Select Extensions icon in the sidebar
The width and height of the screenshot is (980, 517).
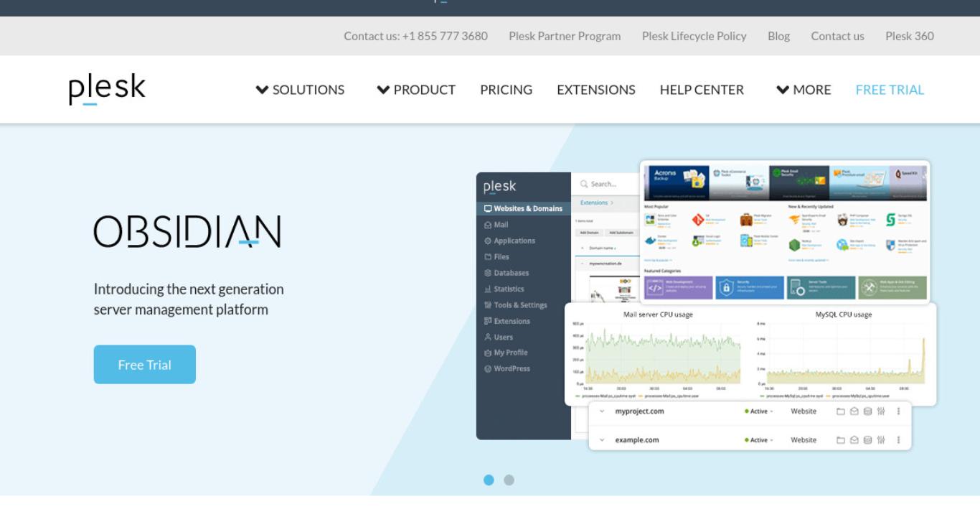pos(488,321)
